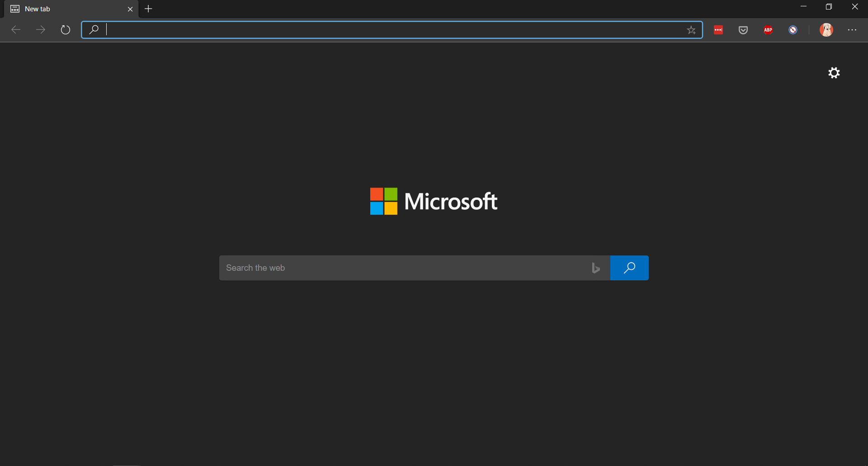
Task: Click the Microsoft logo
Action: coord(434,201)
